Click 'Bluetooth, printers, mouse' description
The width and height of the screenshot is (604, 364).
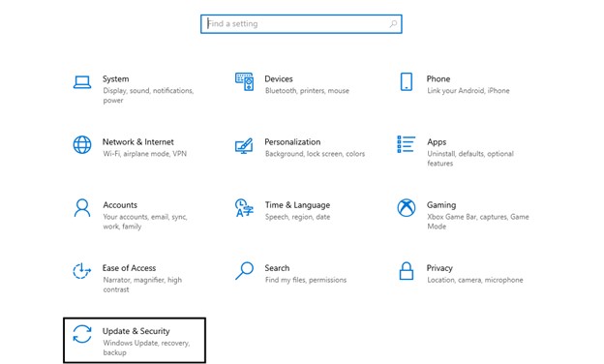pos(307,91)
